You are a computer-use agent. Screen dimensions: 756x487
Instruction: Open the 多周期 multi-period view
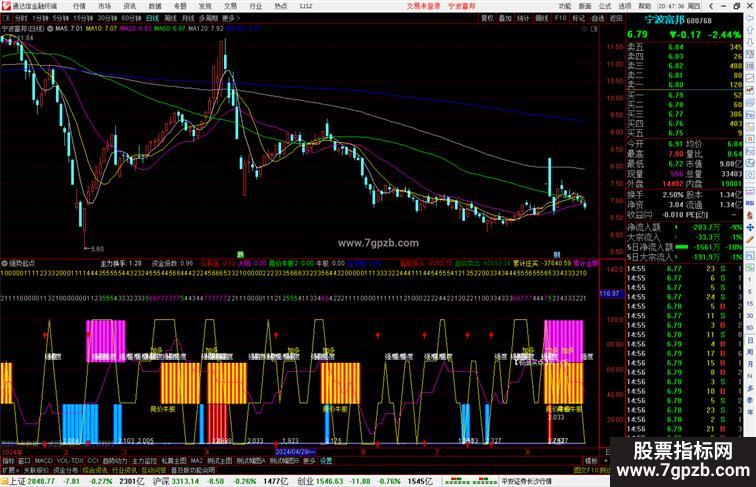pos(208,18)
